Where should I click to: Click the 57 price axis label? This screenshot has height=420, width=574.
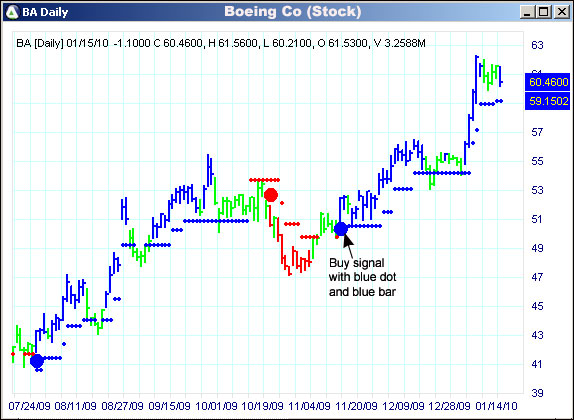[x=537, y=132]
